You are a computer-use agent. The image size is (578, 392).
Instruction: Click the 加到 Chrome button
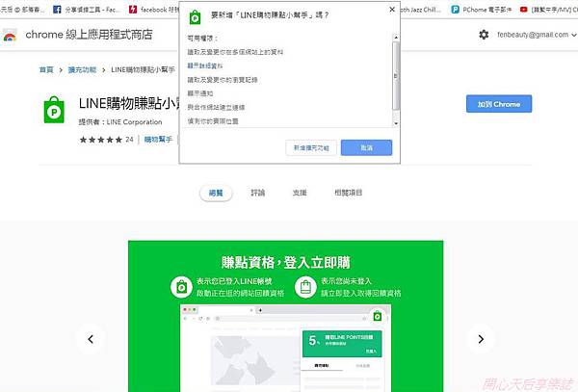coord(499,104)
